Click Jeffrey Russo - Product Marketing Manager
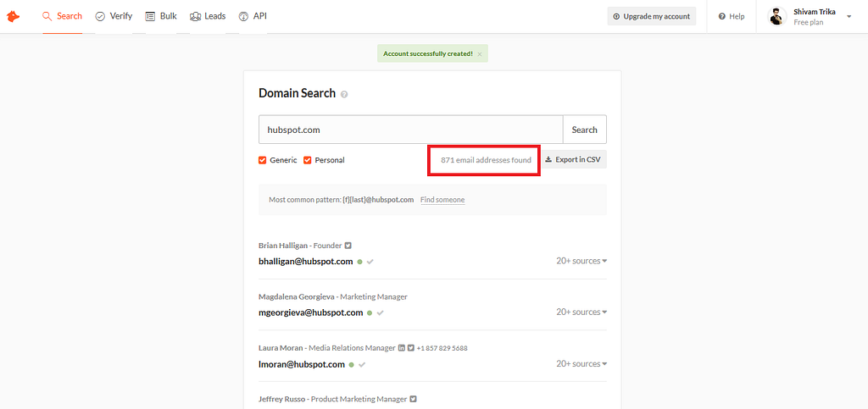Screen dimensions: 868x409 pos(332,399)
